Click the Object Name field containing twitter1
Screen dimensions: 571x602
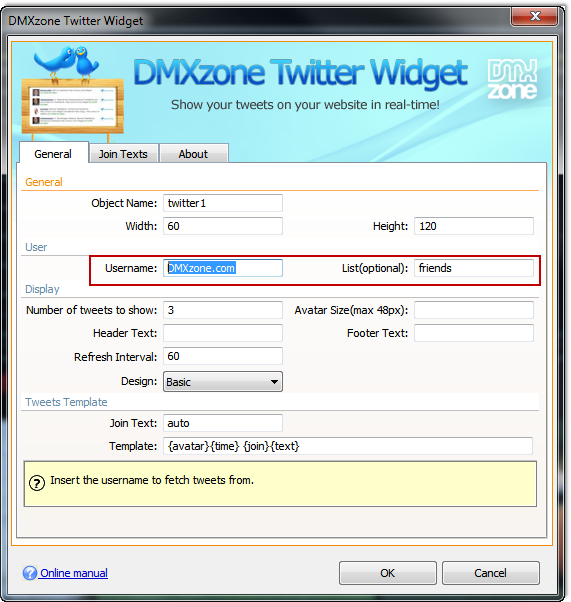click(223, 203)
